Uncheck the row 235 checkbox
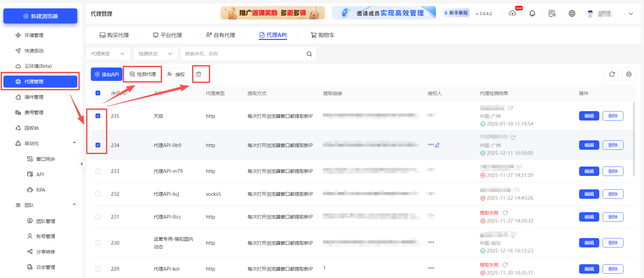The image size is (644, 278). pos(98,116)
